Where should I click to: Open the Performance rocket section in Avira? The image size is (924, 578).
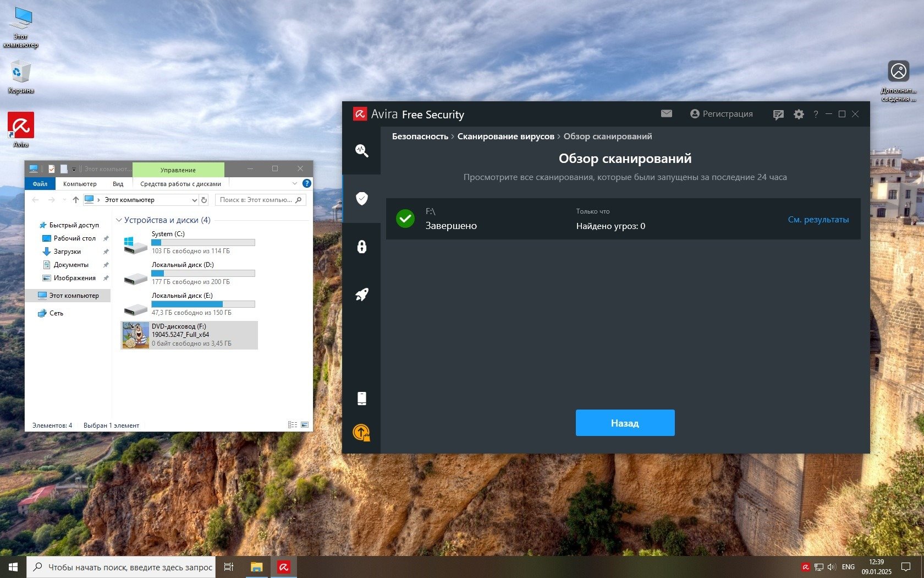pyautogui.click(x=361, y=295)
